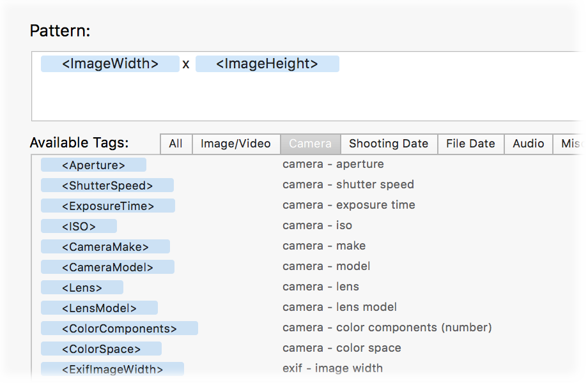The width and height of the screenshot is (588, 383).
Task: Pick the ColorComponents tag
Action: [120, 329]
